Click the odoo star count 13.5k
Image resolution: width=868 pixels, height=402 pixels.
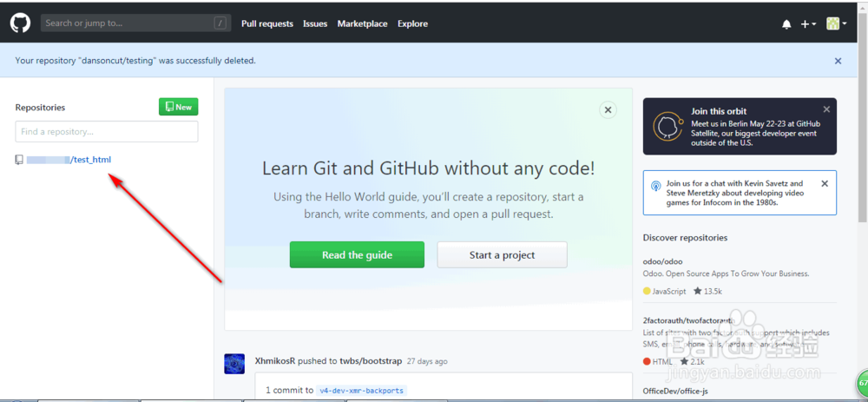tap(707, 291)
